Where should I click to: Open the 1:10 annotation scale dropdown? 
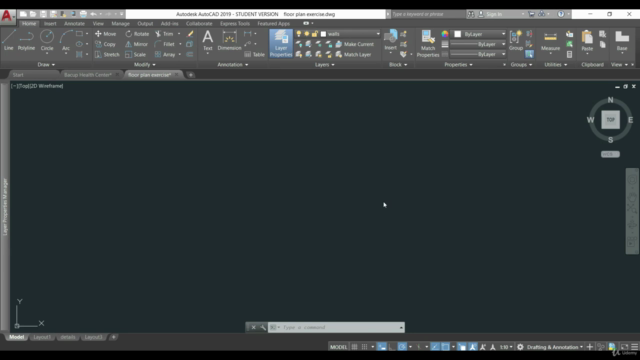click(x=506, y=347)
